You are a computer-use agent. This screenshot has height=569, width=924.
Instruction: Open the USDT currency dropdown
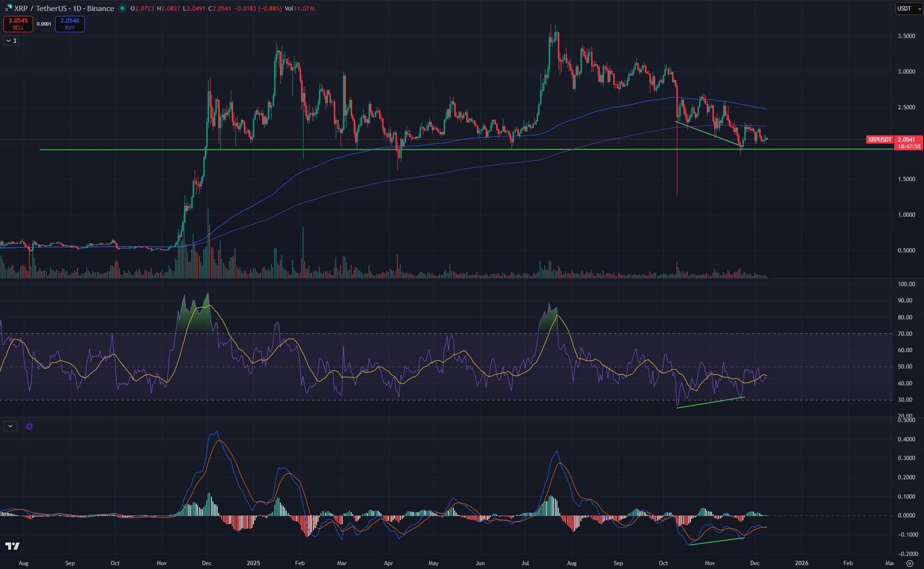coord(908,8)
